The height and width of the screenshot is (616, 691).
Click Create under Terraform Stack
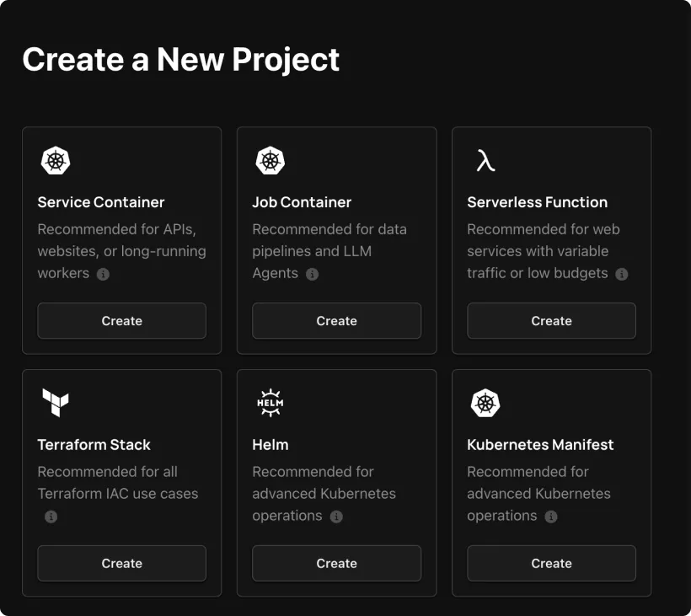tap(121, 563)
